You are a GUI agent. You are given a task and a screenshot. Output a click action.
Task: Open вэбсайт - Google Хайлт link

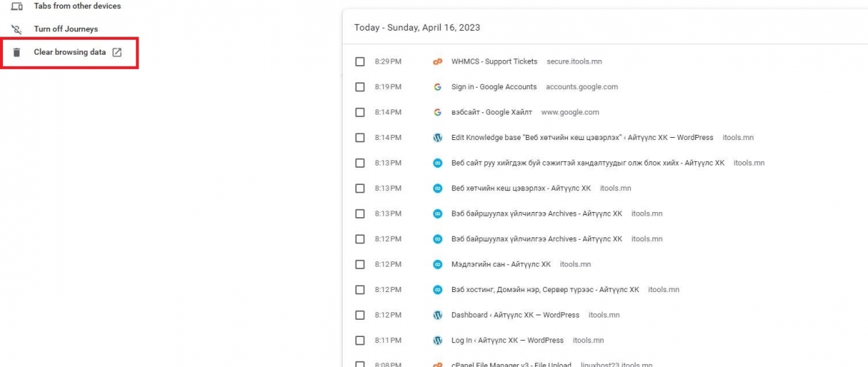pos(492,112)
